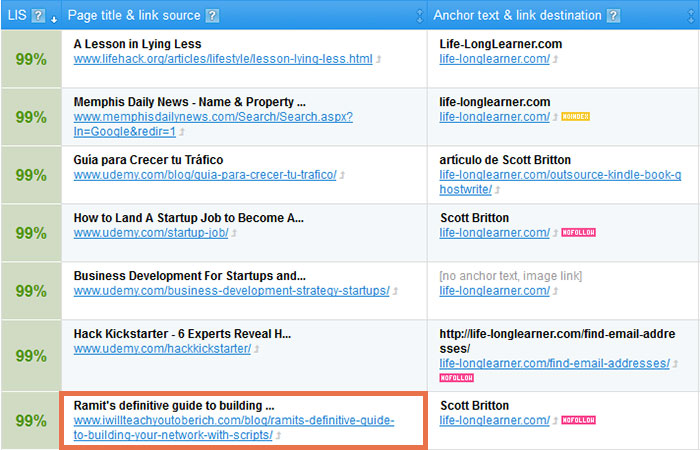
Task: Click NOFOLLOW badge in startup-job row
Action: (x=579, y=233)
